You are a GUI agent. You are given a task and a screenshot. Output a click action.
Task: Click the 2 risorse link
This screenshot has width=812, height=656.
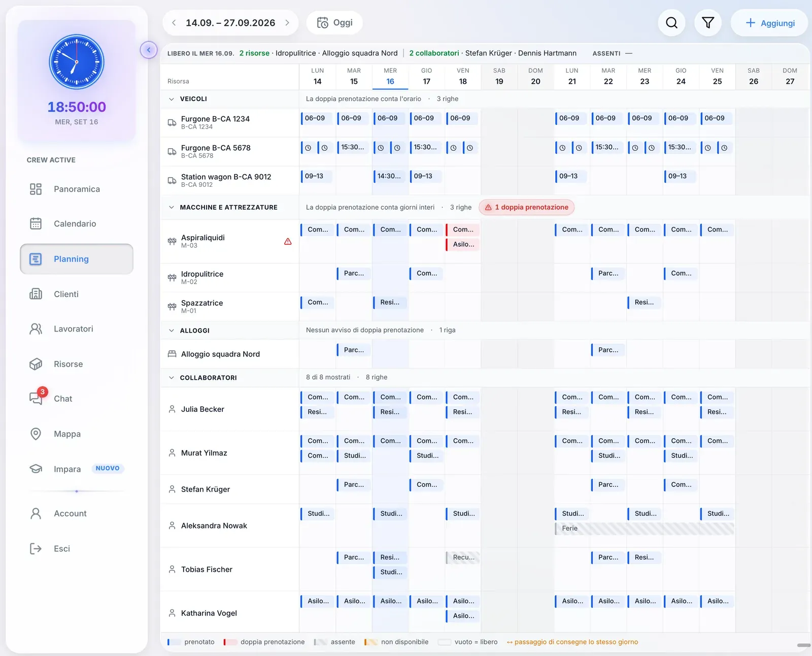[254, 53]
